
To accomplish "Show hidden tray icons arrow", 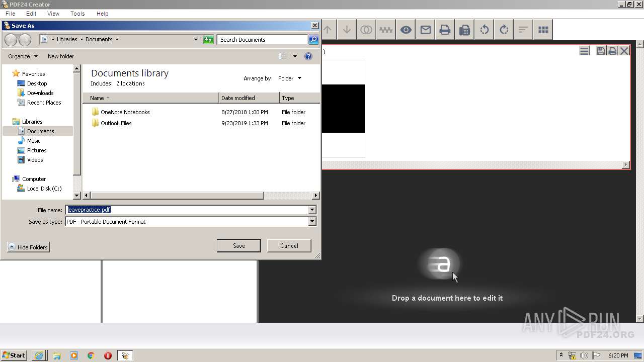I will (x=561, y=355).
